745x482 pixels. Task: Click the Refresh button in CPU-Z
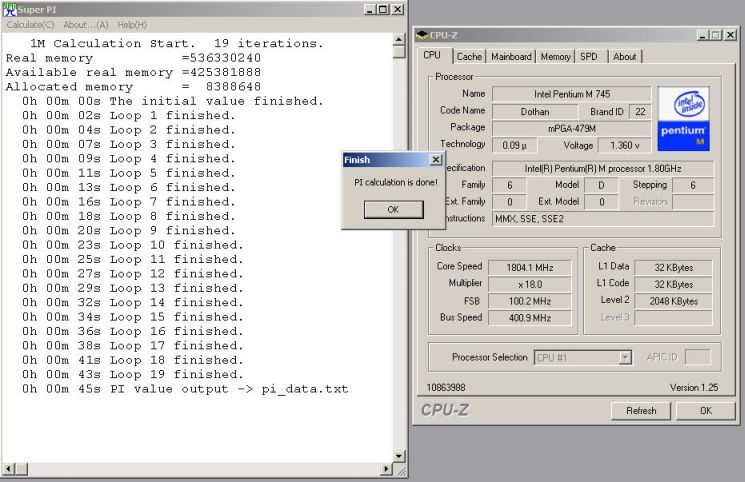[x=641, y=411]
